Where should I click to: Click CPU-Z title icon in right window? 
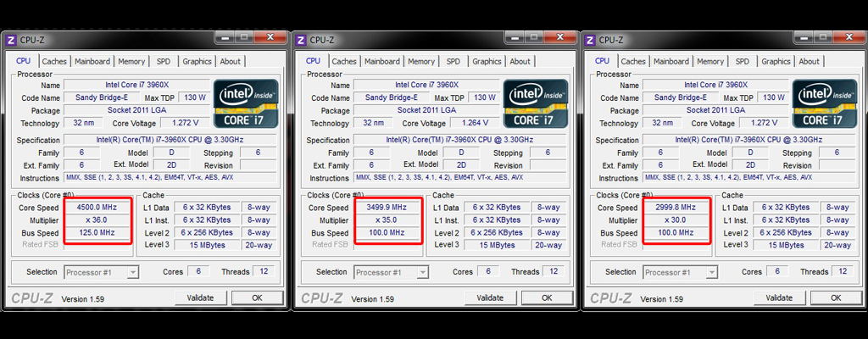tap(590, 40)
